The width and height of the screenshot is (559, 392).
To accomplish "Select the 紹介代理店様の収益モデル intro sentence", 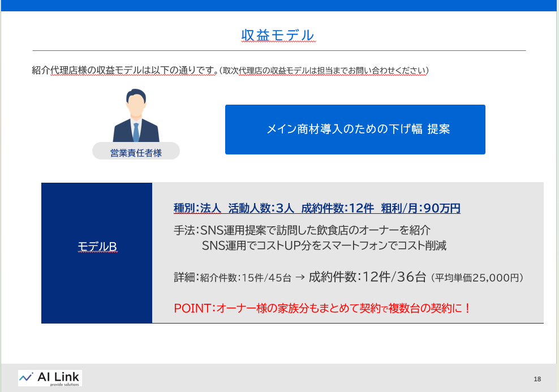I will click(x=124, y=71).
